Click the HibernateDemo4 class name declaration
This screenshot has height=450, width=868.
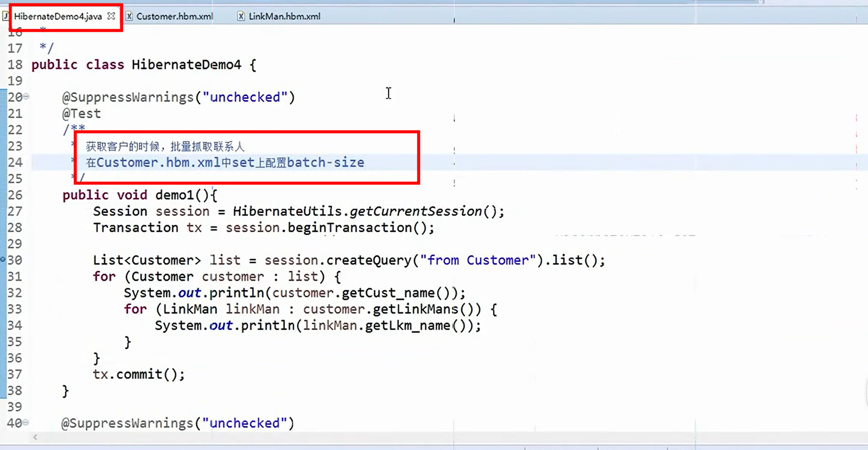click(x=186, y=65)
